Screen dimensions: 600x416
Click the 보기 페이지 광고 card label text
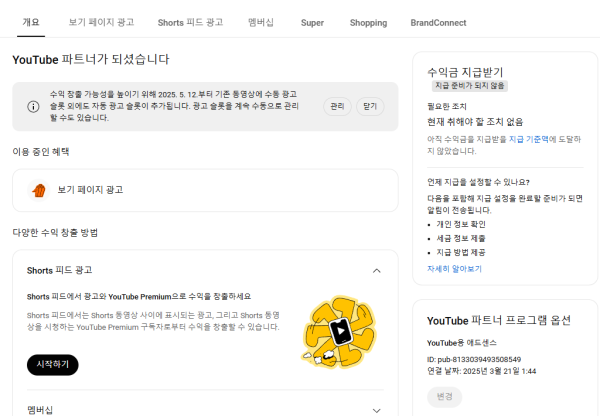90,190
